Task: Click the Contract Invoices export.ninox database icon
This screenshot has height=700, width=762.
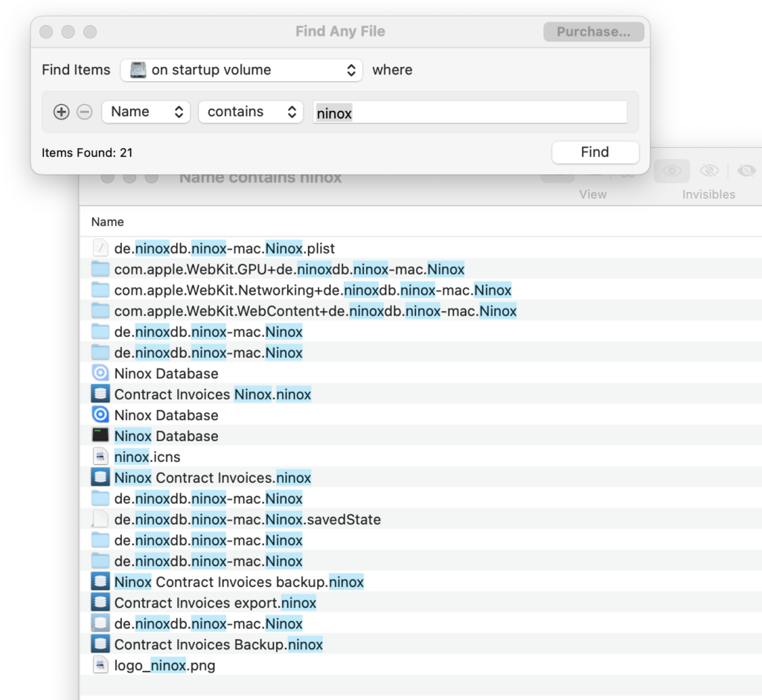Action: (100, 603)
